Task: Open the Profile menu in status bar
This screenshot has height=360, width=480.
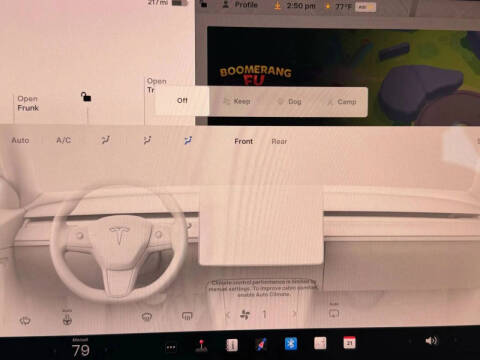Action: 240,5
